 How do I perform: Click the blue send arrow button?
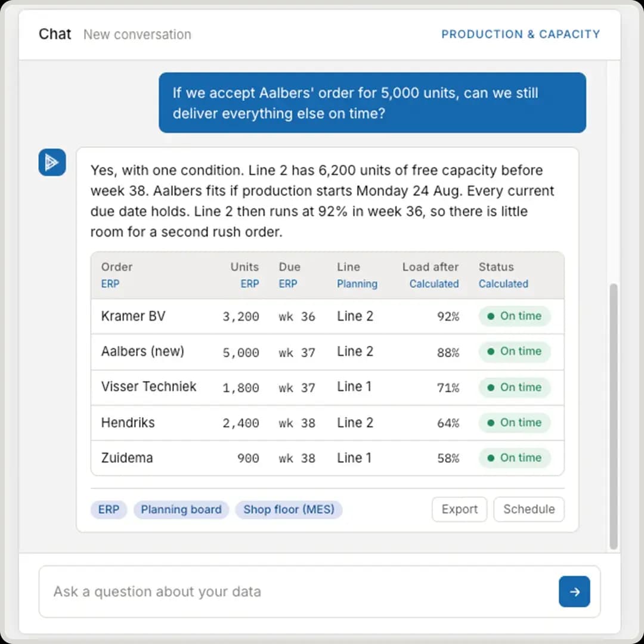(x=574, y=592)
